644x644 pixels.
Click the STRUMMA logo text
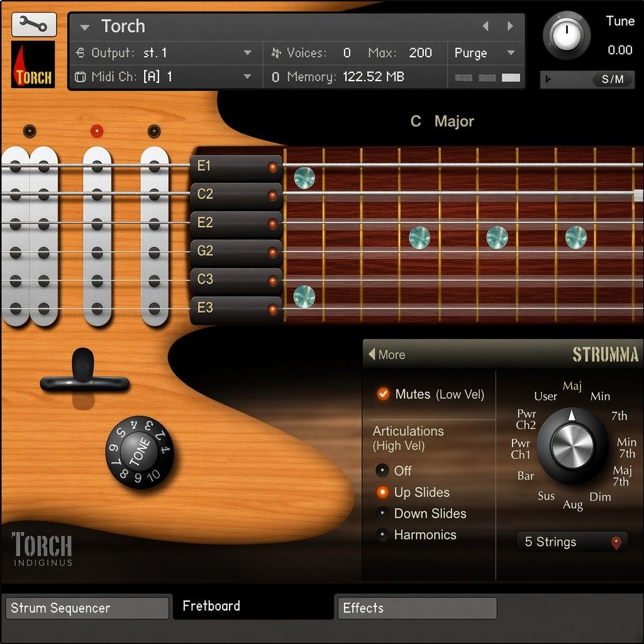pyautogui.click(x=606, y=355)
